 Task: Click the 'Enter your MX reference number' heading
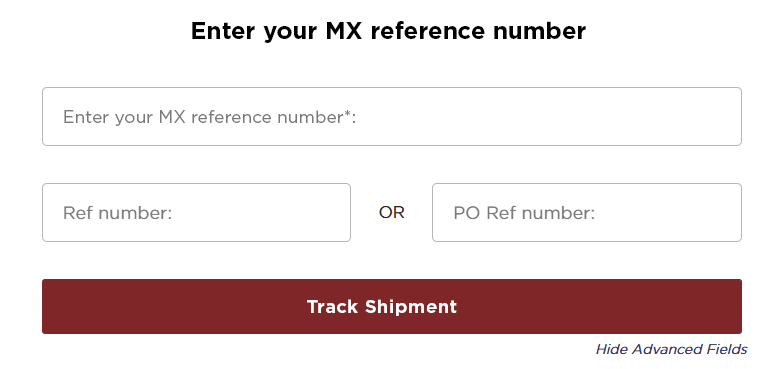click(x=388, y=31)
